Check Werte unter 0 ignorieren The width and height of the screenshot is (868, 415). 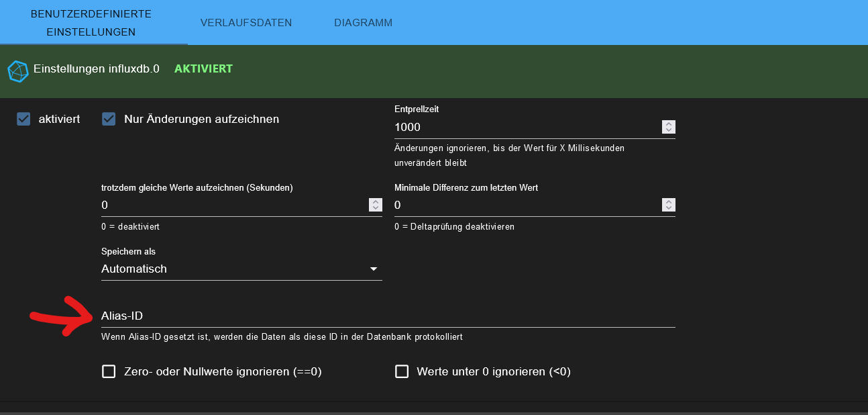[x=402, y=371]
